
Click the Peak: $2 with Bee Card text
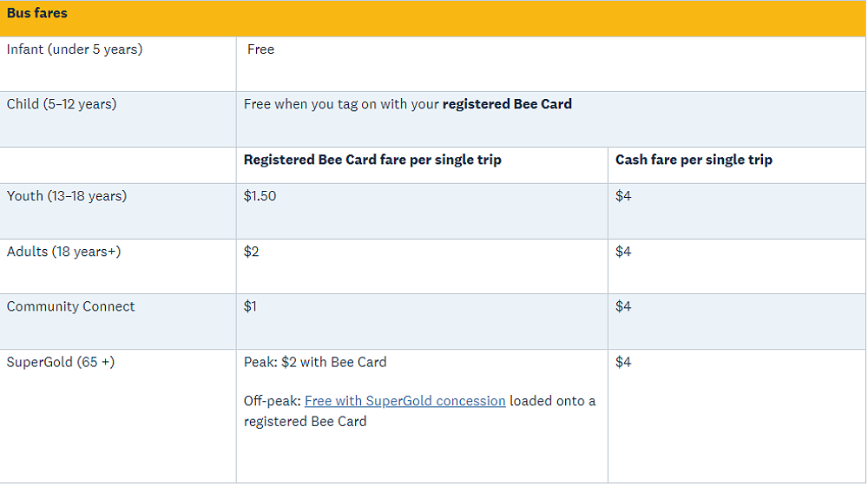coord(315,362)
